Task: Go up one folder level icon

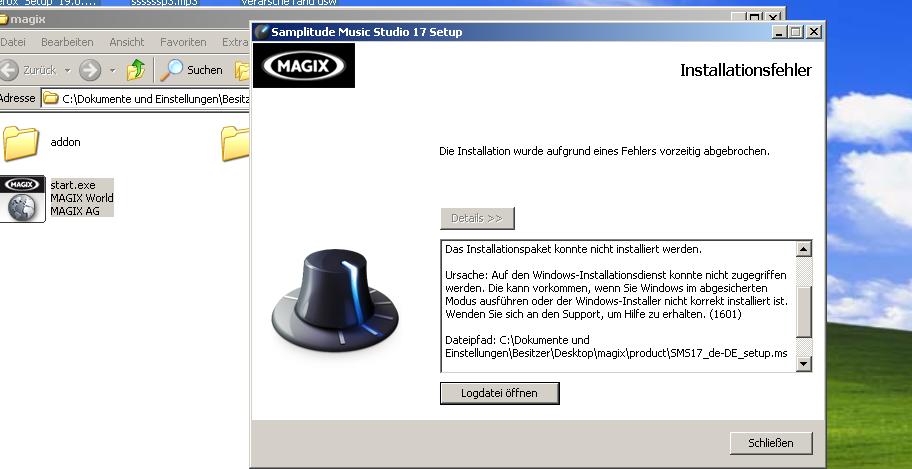Action: [136, 70]
